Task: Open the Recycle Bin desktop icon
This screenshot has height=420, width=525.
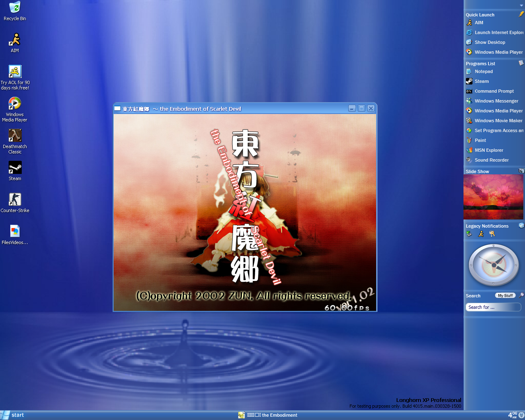Action: pyautogui.click(x=15, y=11)
